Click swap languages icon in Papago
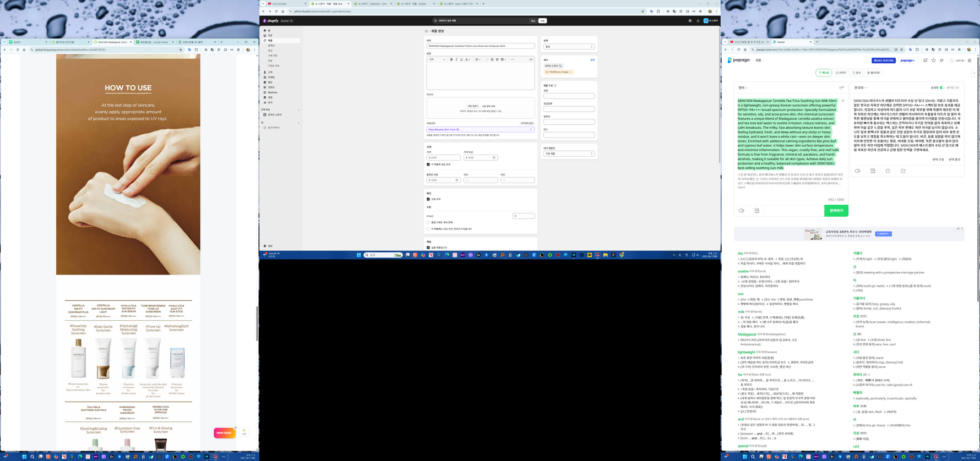This screenshot has width=980, height=461. pos(841,88)
